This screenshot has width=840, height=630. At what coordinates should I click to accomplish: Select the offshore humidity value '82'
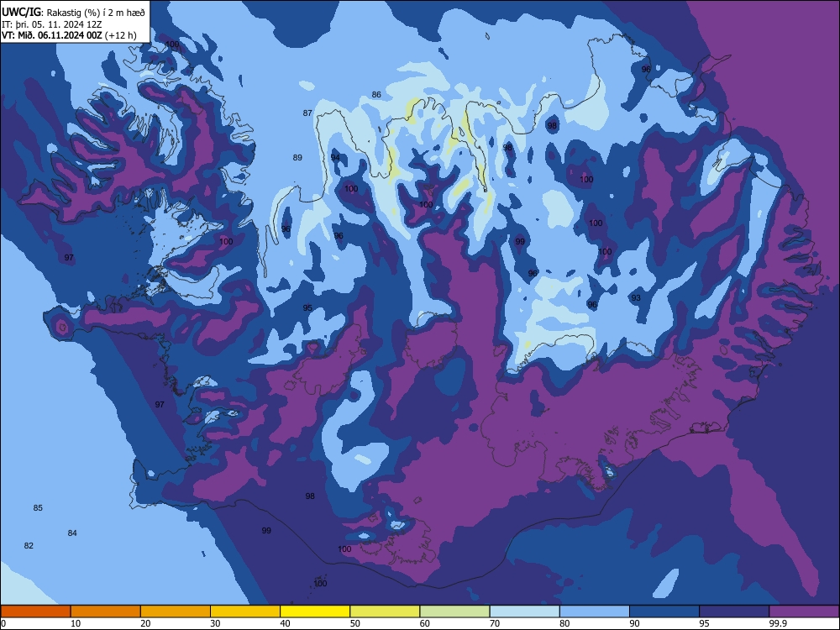pos(29,546)
